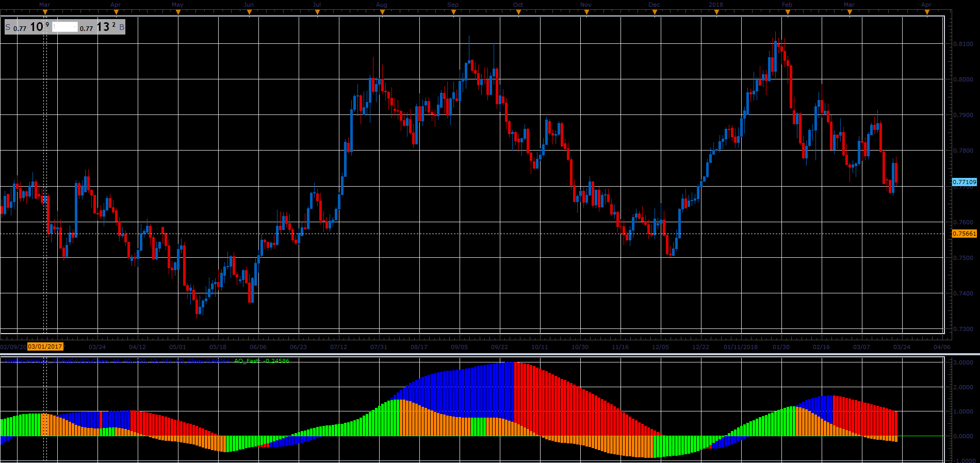Select the highlighted 03/01/2017 cursor date label

45,346
